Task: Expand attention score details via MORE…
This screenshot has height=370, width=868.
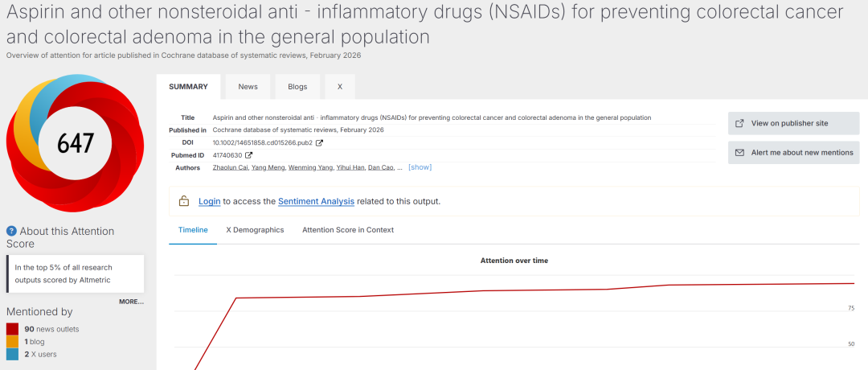Action: pyautogui.click(x=131, y=302)
